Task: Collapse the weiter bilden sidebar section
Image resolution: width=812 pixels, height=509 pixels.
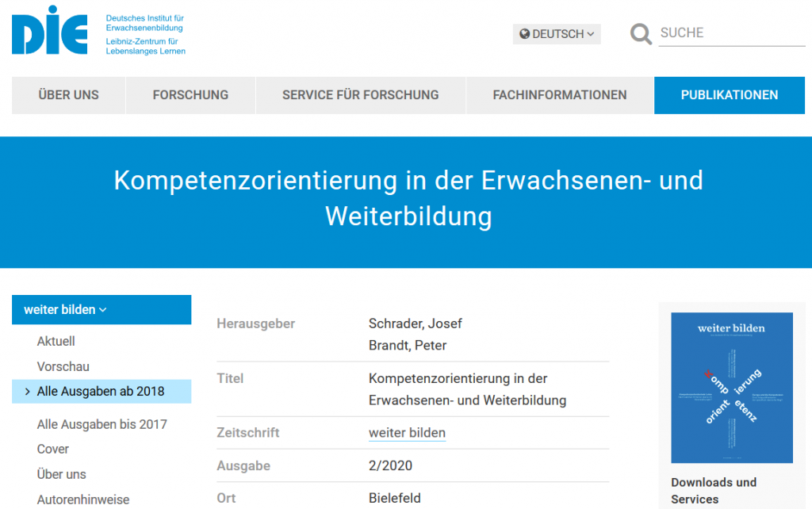Action: coord(65,310)
